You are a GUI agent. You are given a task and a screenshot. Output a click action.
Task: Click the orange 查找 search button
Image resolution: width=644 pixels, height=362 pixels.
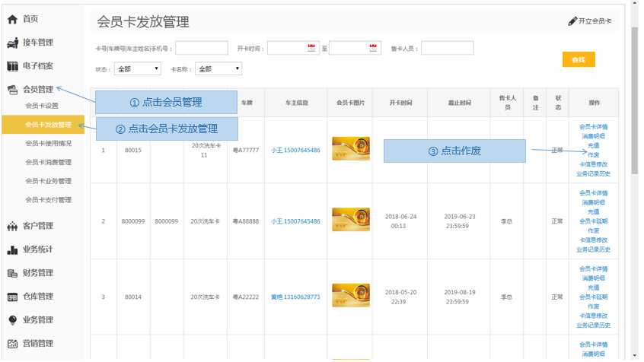579,59
